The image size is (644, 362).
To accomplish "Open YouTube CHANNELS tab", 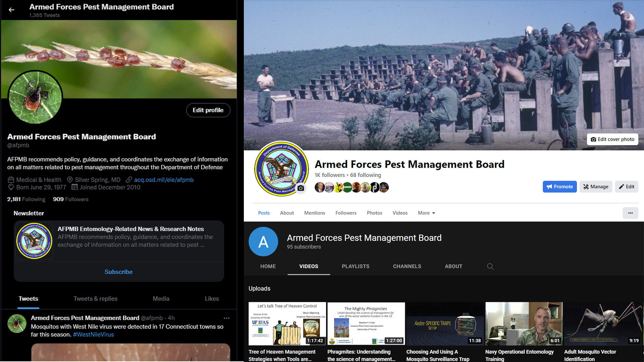I will tap(407, 266).
